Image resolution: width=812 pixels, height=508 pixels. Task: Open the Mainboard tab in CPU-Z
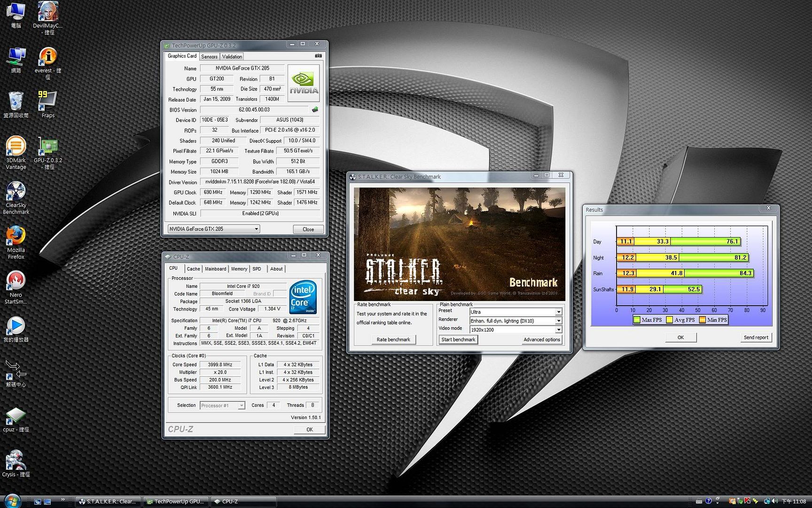pos(216,269)
